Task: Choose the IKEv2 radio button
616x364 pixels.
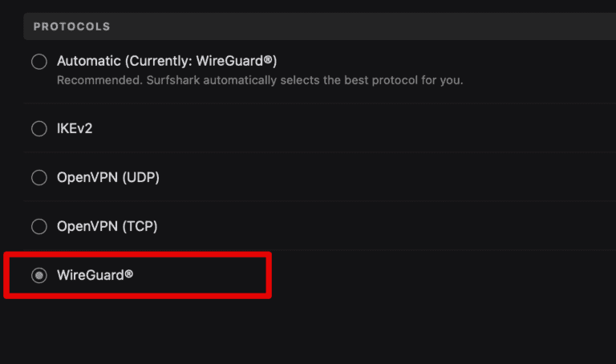Action: click(38, 128)
